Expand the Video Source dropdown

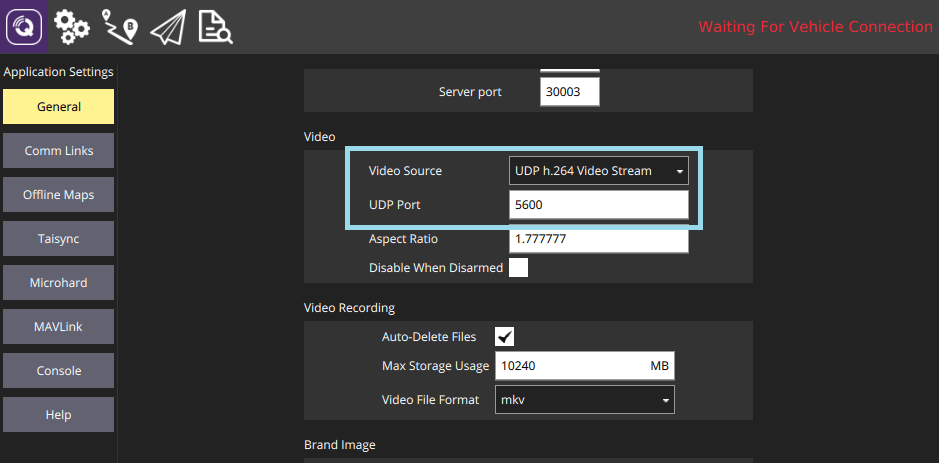[x=598, y=171]
